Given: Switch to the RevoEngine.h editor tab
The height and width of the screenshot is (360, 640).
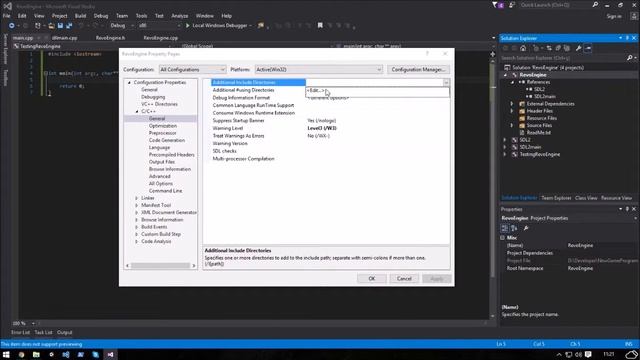Looking at the screenshot, I should 110,38.
